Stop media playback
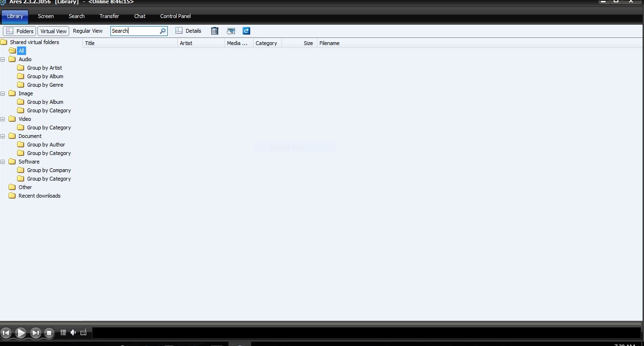This screenshot has width=644, height=346. 49,333
